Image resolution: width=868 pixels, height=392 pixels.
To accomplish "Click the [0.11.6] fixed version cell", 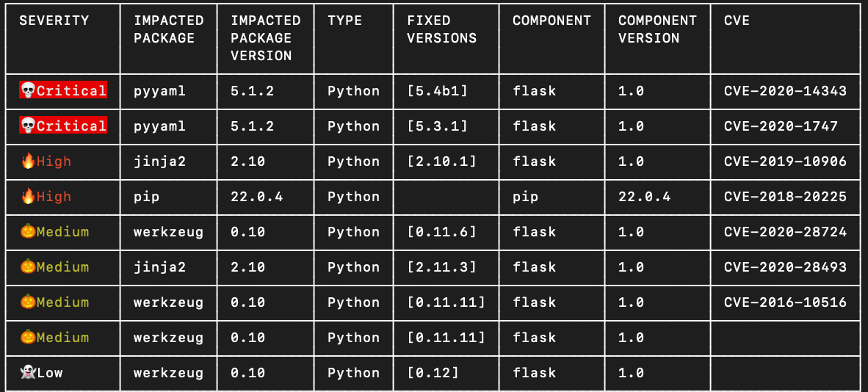I will [441, 231].
